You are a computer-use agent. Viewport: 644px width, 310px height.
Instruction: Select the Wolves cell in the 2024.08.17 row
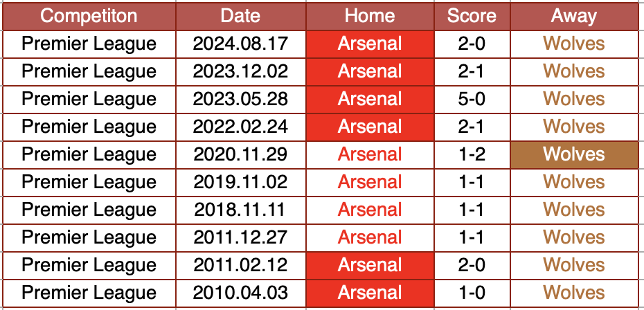[574, 44]
